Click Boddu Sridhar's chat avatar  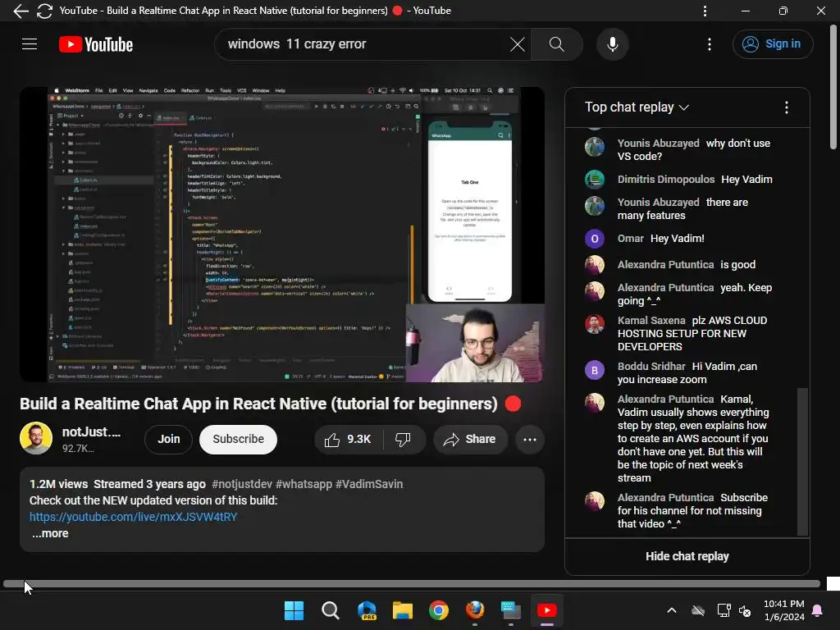[595, 370]
